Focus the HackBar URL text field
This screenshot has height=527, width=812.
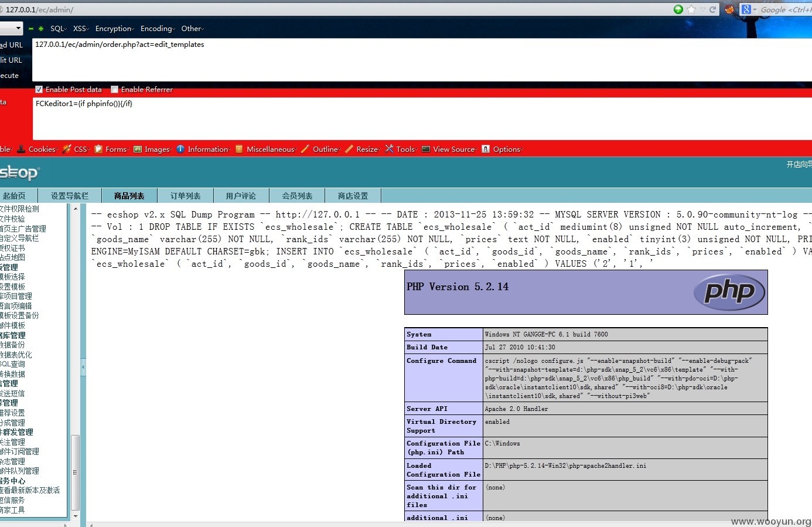422,59
